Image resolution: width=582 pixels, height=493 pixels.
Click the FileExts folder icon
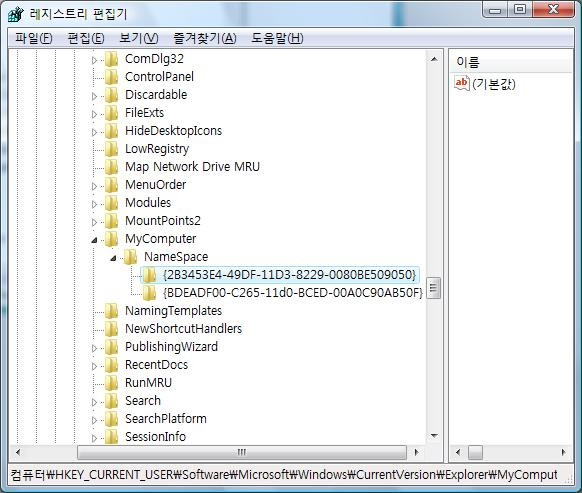point(111,113)
